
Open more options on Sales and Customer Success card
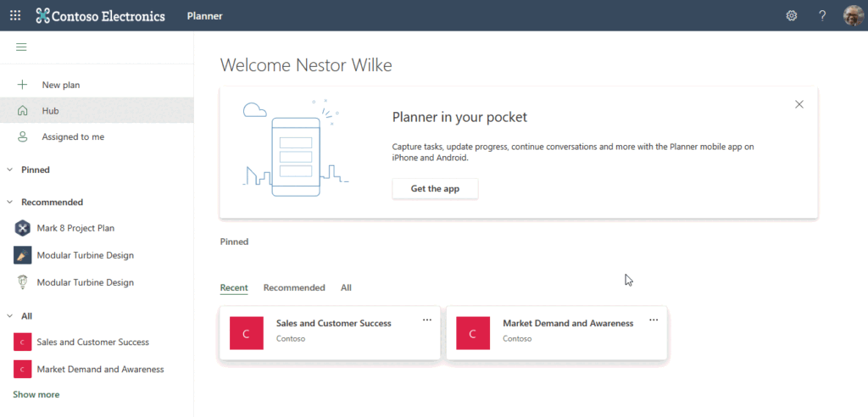point(427,320)
